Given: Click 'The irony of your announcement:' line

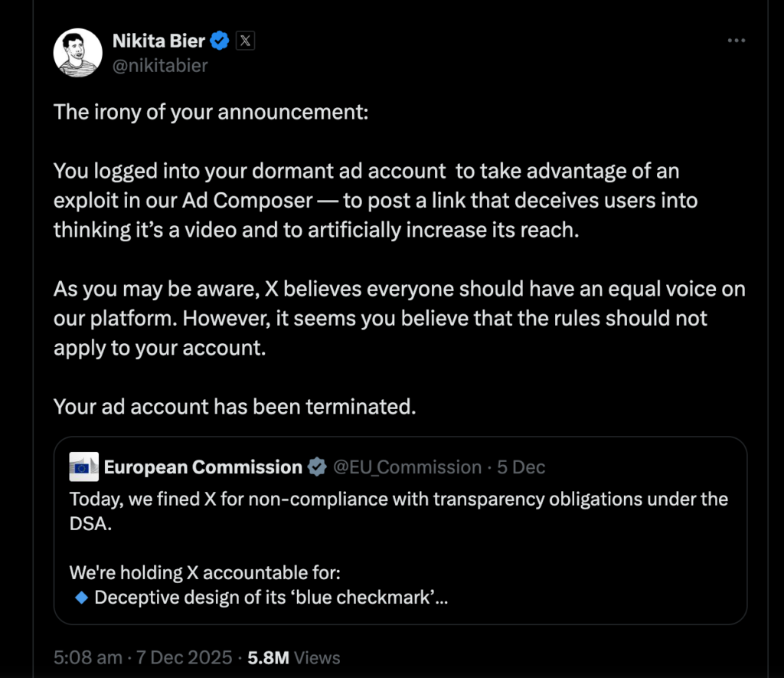Looking at the screenshot, I should 211,112.
